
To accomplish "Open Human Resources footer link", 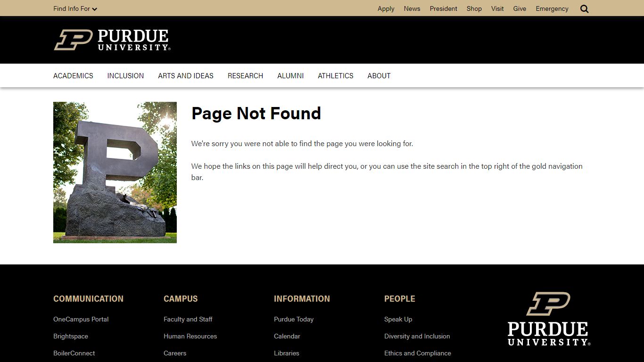I will click(x=190, y=336).
